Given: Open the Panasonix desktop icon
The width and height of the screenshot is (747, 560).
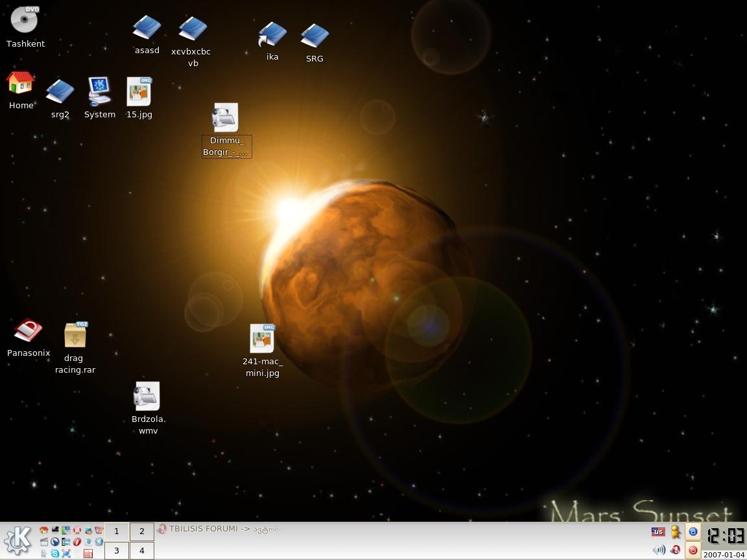Looking at the screenshot, I should coord(28,331).
